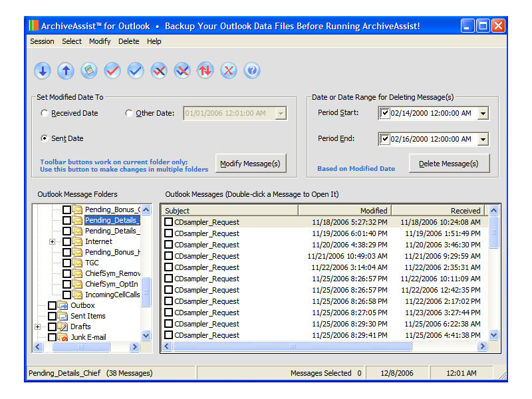This screenshot has height=399, width=532.
Task: Expand the Drafts folder node
Action: coord(37,327)
